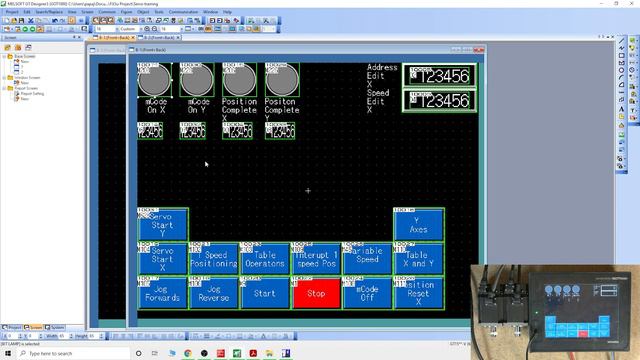
Task: Select New under Window Screen in tree
Action: (x=24, y=82)
